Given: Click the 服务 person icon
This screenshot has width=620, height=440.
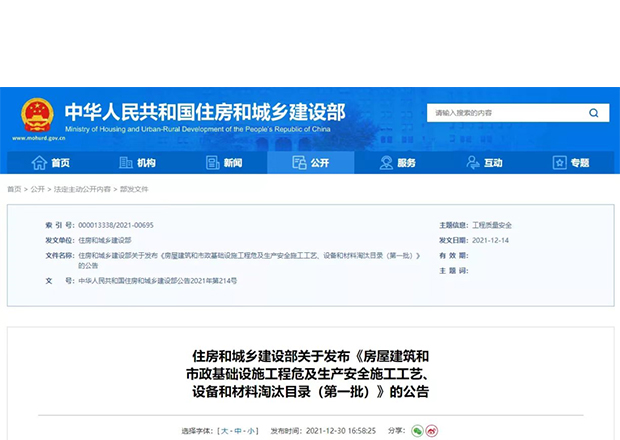Looking at the screenshot, I should click(386, 162).
